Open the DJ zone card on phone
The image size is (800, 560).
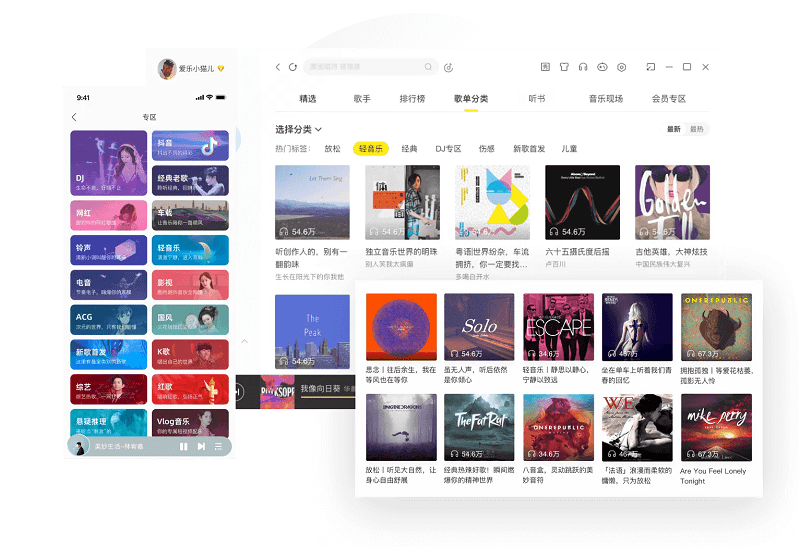pos(109,163)
